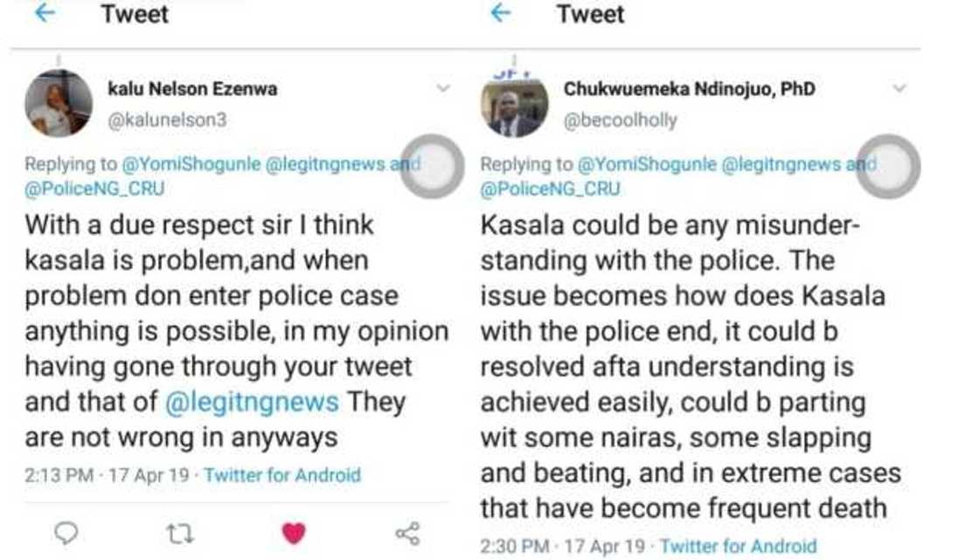979x560 pixels.
Task: Open kalu Nelson Ezenwa's profile picture
Action: click(x=59, y=104)
